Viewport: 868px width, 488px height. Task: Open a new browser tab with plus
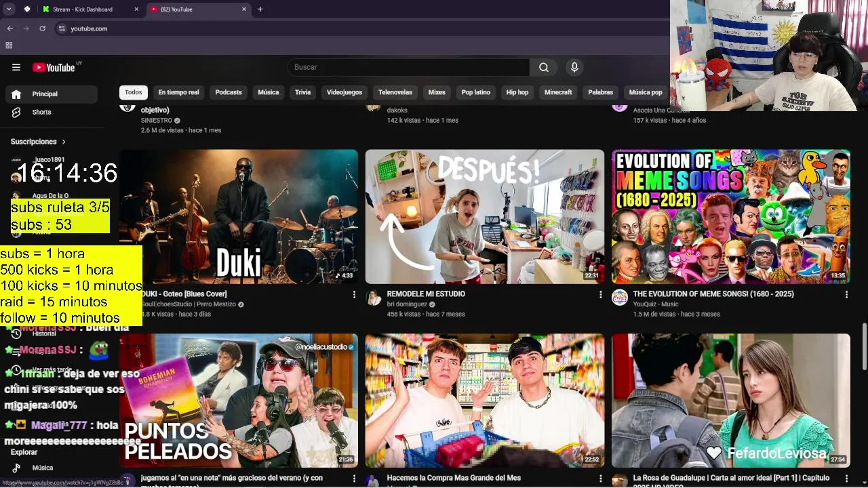(260, 9)
